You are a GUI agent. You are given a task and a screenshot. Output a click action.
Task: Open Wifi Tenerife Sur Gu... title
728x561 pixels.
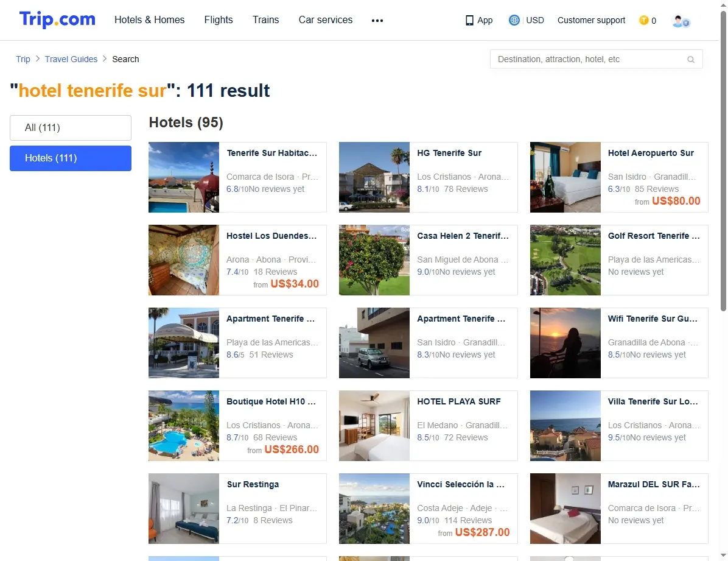point(653,319)
